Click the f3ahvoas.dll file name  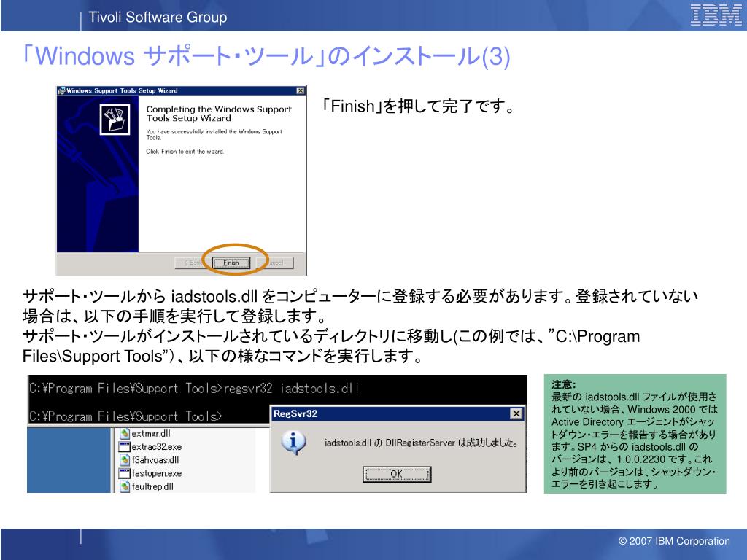click(155, 460)
